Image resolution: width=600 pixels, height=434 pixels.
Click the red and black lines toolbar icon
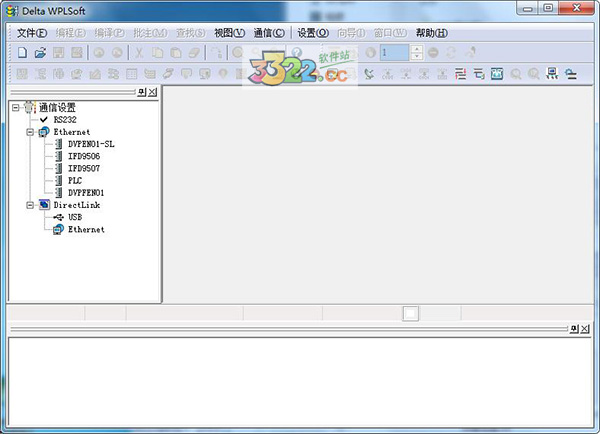460,73
